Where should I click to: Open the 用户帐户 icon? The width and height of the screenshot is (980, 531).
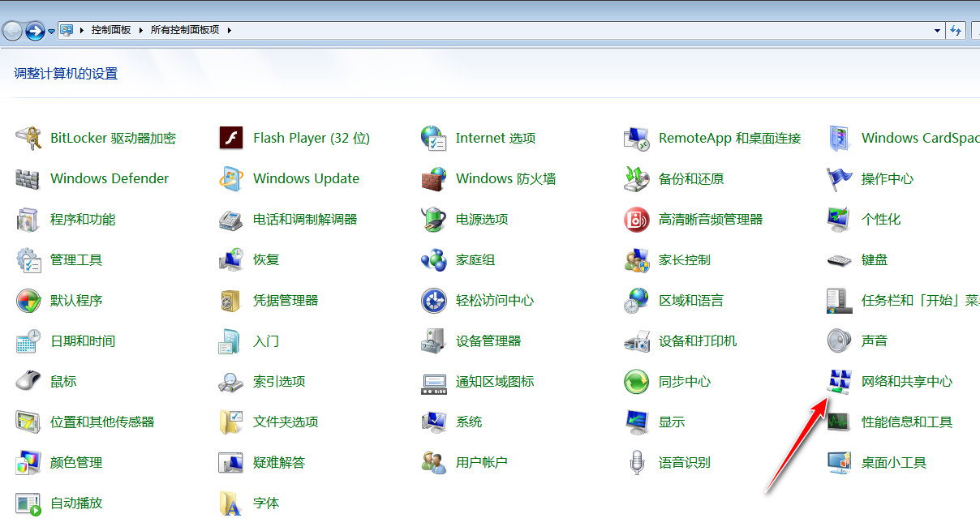(x=434, y=463)
